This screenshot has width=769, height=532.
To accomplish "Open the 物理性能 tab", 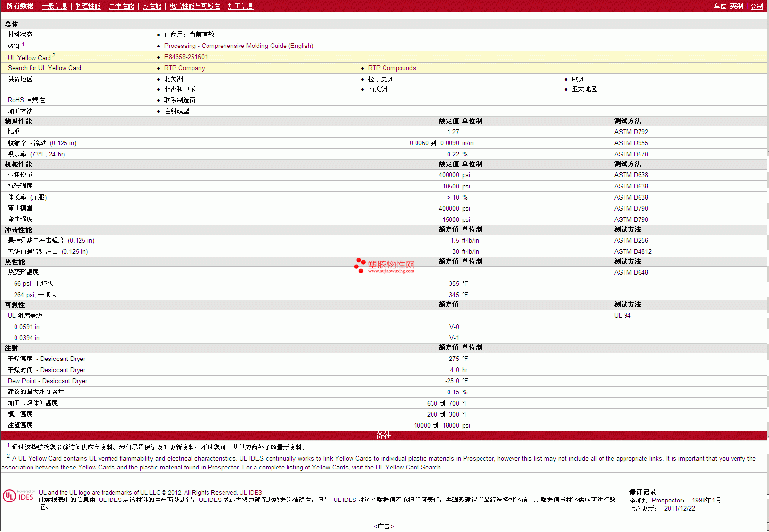I will tap(88, 6).
